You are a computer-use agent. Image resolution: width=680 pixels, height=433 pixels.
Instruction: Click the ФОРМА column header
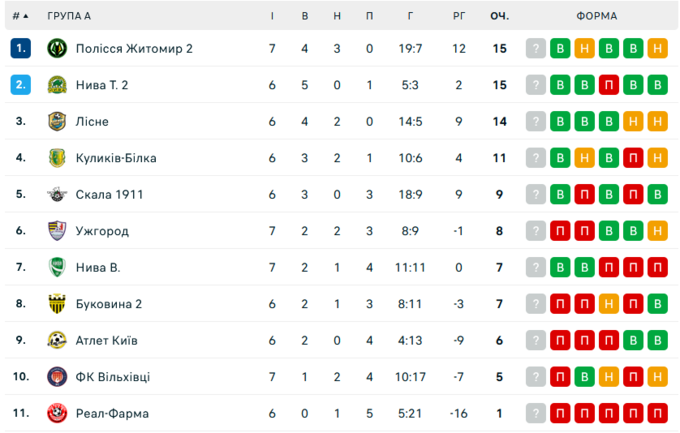597,16
